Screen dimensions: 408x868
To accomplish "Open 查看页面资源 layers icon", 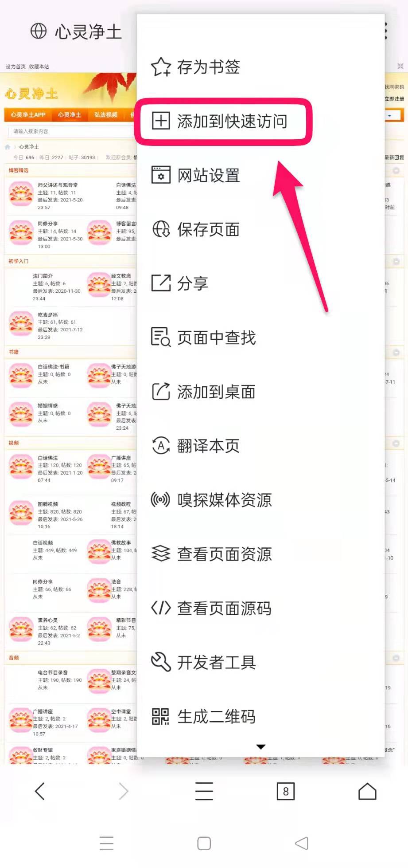I will point(161,554).
